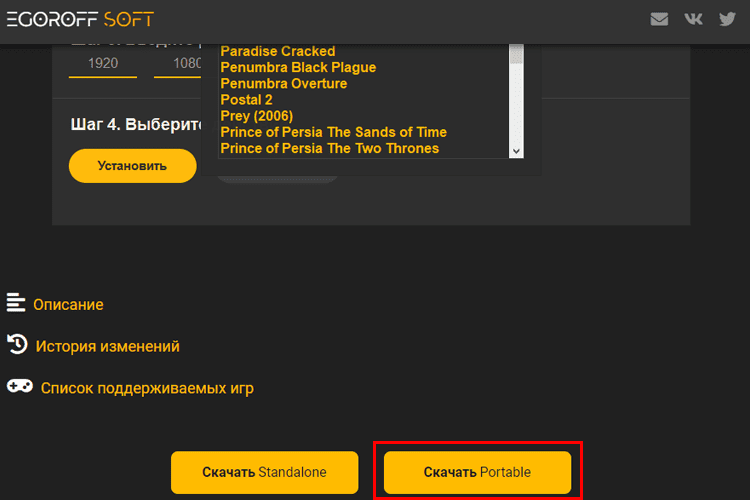
Task: Open История изменений link
Action: point(108,346)
